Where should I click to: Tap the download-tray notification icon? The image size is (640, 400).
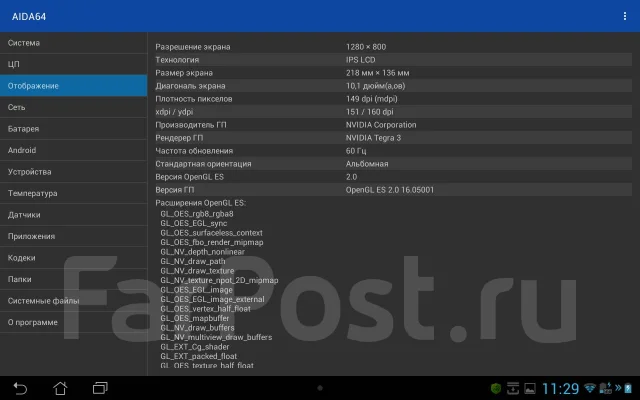coord(513,388)
